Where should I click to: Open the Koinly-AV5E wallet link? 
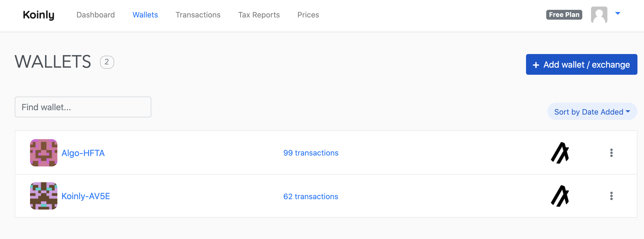(x=86, y=196)
